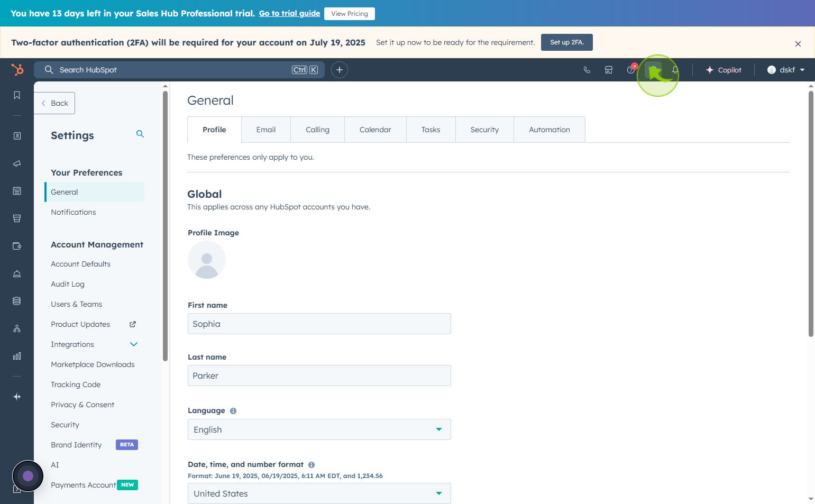Open Privacy & Consent in sidebar
Screen dimensions: 815x504
pyautogui.click(x=83, y=405)
